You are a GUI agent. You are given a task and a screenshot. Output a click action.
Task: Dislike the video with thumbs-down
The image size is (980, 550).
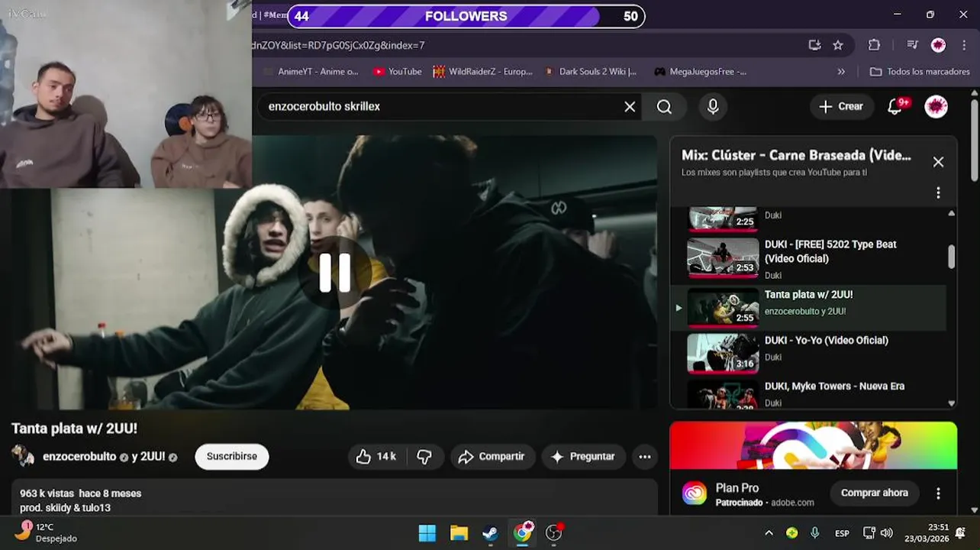[424, 457]
